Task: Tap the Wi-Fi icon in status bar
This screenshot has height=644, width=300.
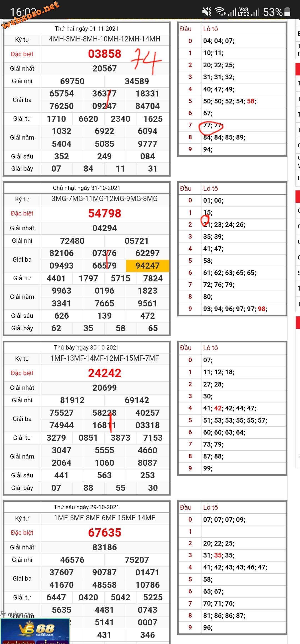Action: click(221, 12)
